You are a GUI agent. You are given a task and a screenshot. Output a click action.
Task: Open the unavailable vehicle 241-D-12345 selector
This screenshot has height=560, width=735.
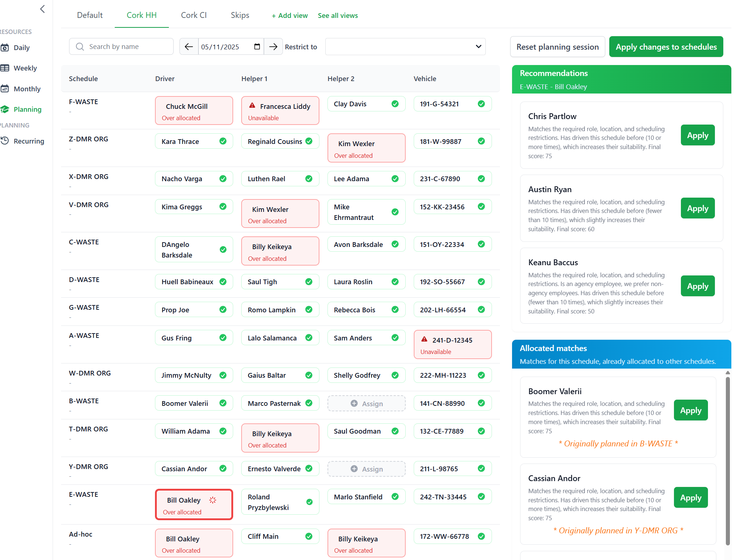(452, 344)
